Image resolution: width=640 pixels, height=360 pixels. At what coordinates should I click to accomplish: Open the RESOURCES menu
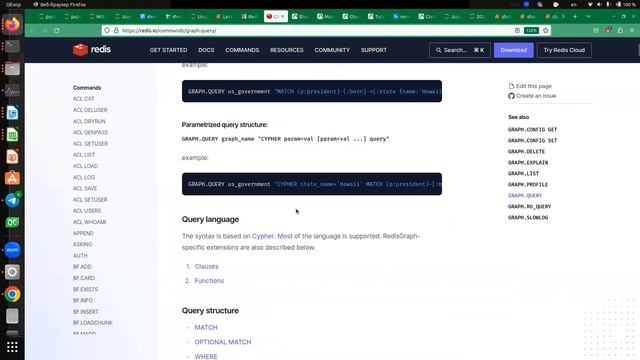tap(287, 50)
